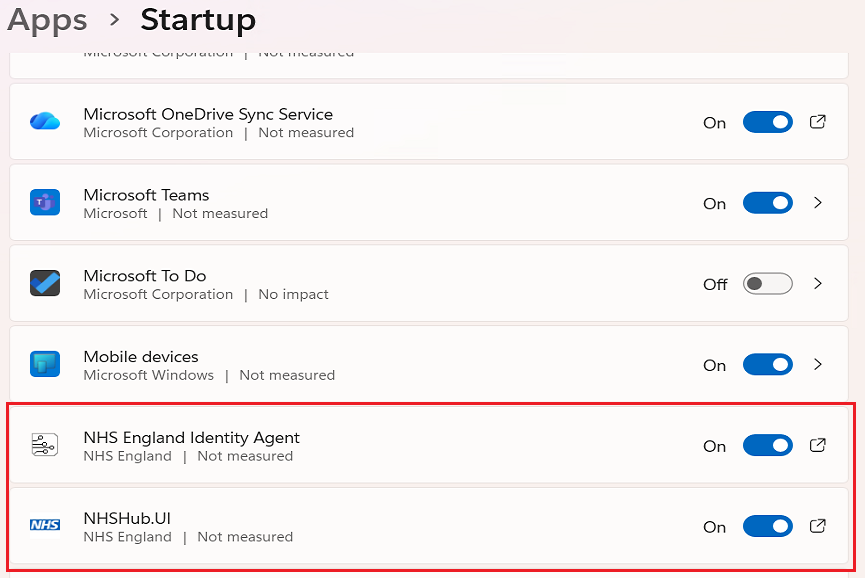The height and width of the screenshot is (578, 865).
Task: Click the NHSHub.UI NHS logo icon
Action: [x=45, y=525]
